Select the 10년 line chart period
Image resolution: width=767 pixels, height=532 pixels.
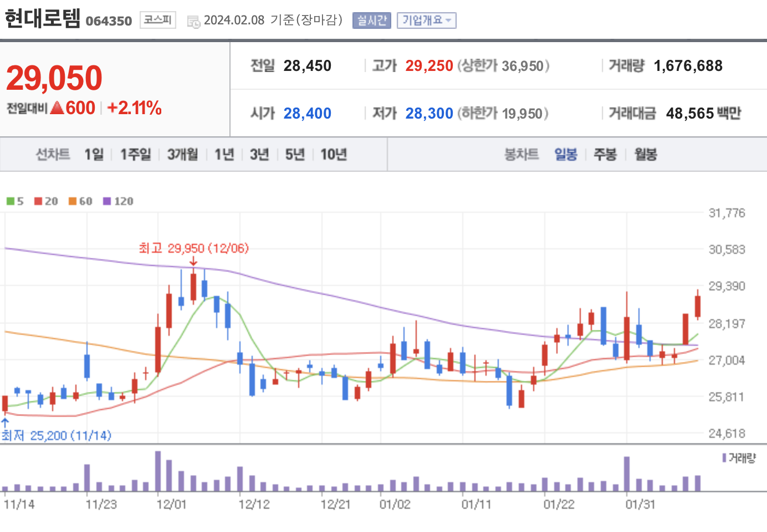334,154
